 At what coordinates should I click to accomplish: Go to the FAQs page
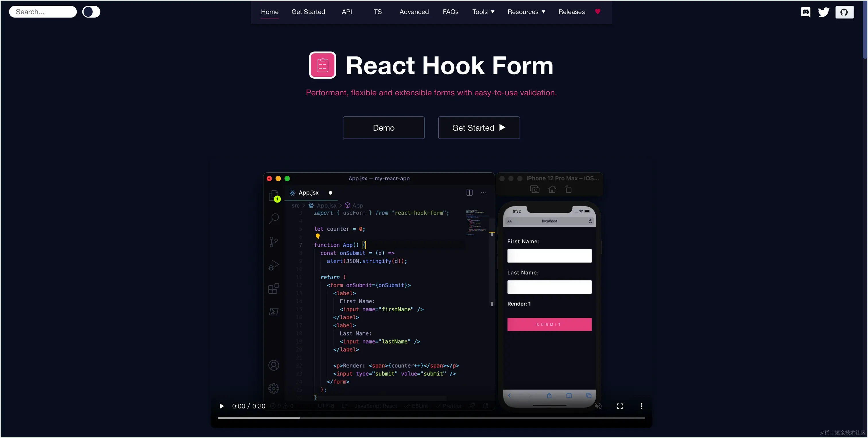[x=451, y=12]
